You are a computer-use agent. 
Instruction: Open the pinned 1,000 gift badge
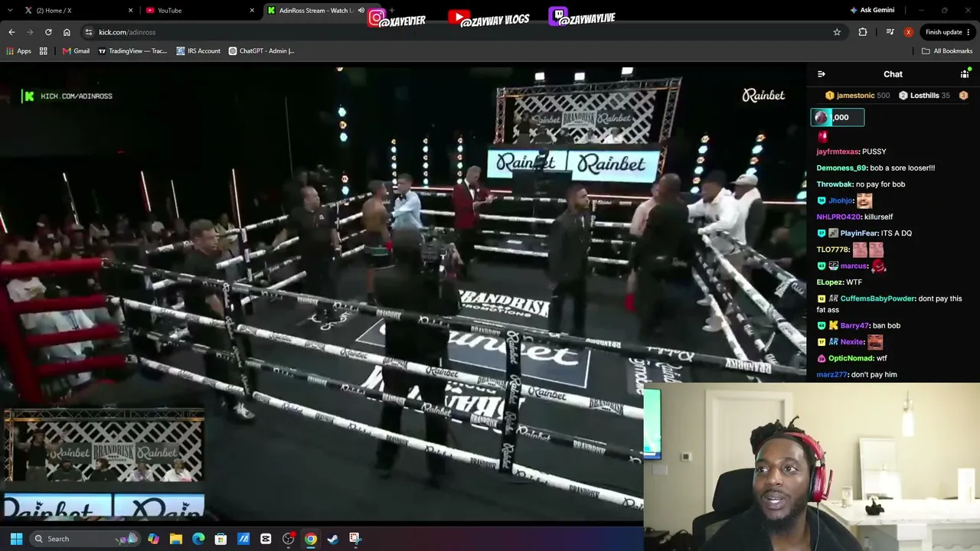pyautogui.click(x=838, y=117)
